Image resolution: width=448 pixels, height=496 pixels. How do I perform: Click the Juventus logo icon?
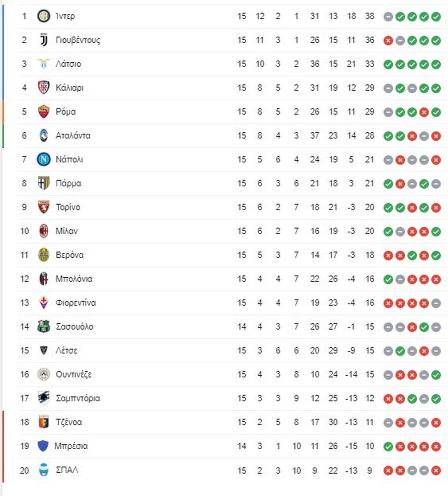(44, 40)
